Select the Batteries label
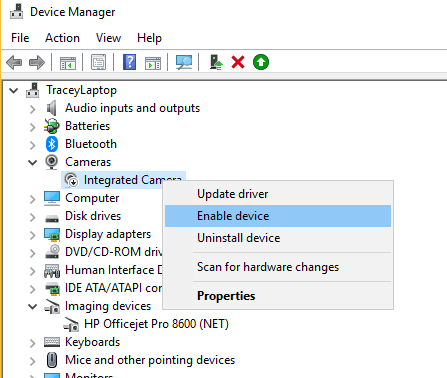Viewport: 447px width, 378px height. click(87, 126)
